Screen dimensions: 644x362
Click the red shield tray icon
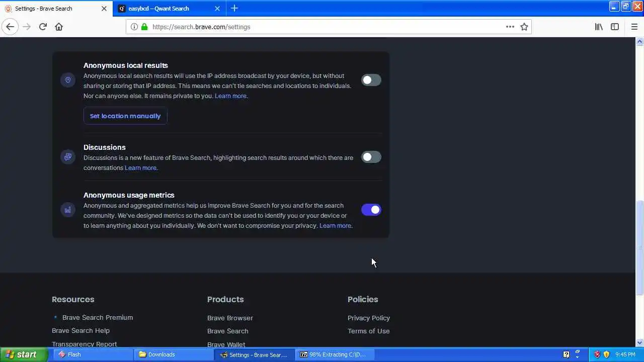[x=597, y=354]
